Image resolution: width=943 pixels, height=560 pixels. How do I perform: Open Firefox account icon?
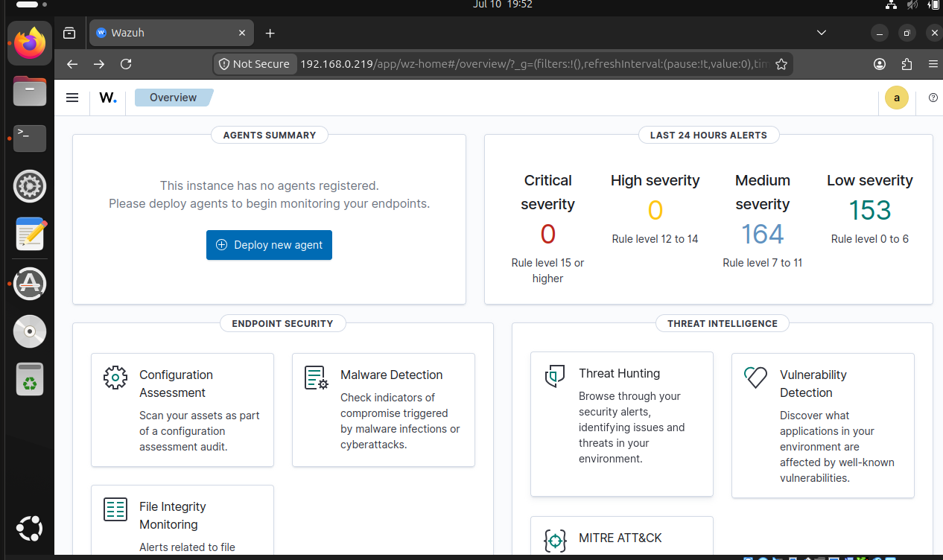[x=880, y=64]
